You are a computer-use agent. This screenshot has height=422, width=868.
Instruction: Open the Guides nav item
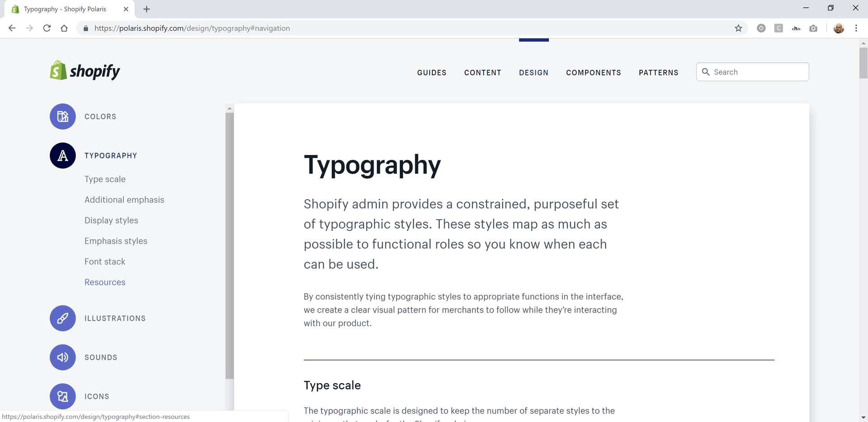432,73
